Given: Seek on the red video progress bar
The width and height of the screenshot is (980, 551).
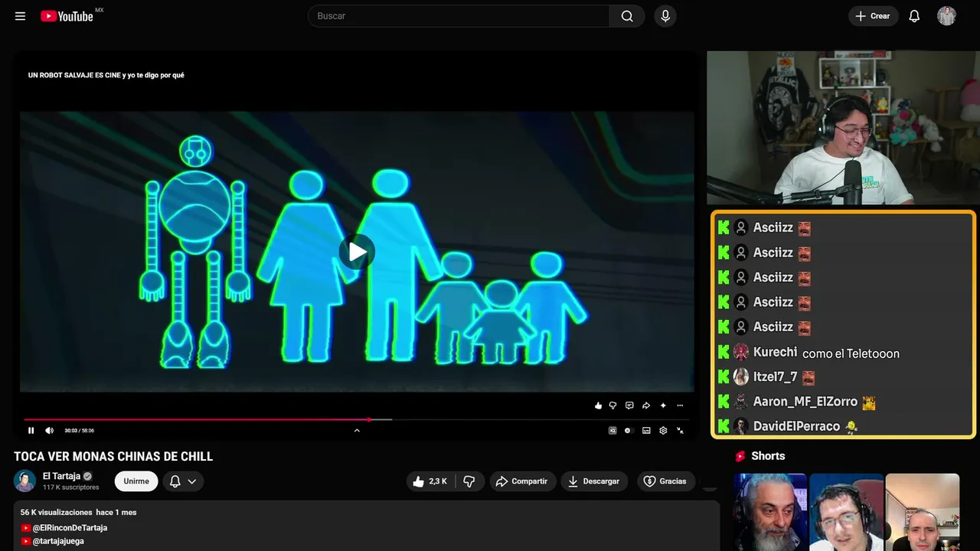Looking at the screenshot, I should (357, 419).
